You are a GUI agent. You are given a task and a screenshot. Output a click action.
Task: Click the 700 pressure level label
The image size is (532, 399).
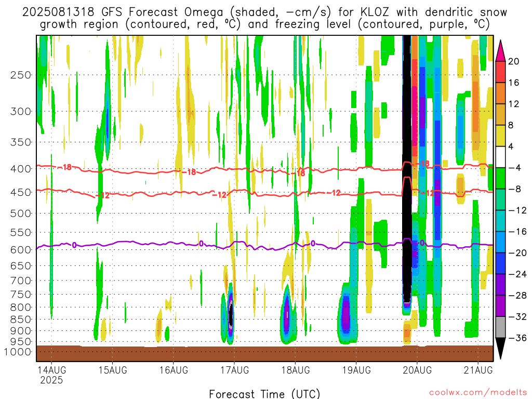21,281
